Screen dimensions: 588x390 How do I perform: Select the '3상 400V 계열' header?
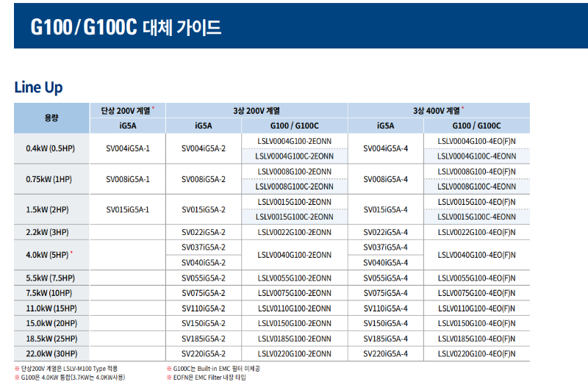439,110
